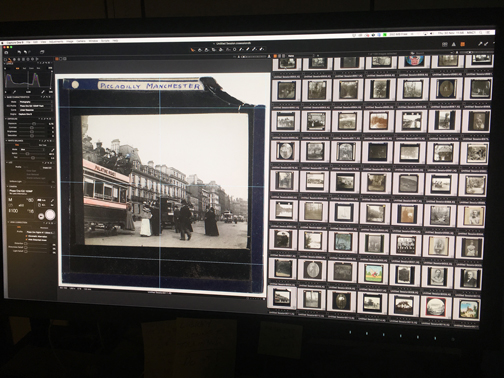Switch the viewer to the orange multi-view mode
Screen dimensions: 504x378
(57, 59)
